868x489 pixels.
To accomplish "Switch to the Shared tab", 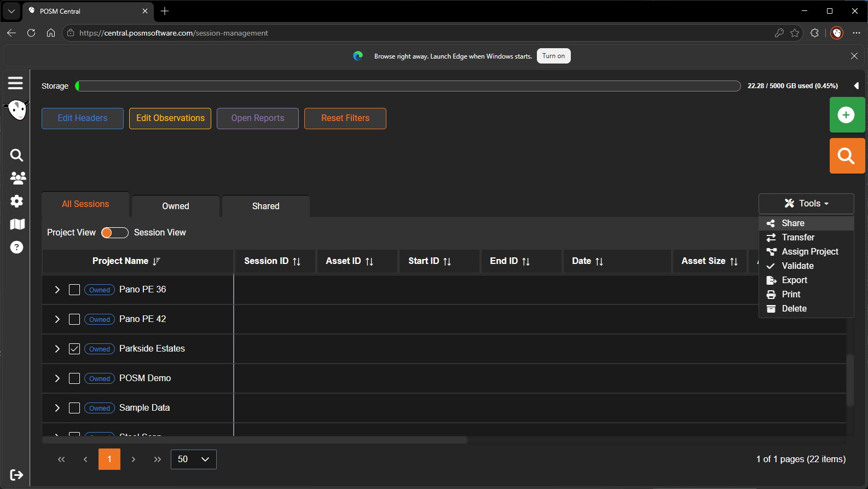I will [x=266, y=206].
